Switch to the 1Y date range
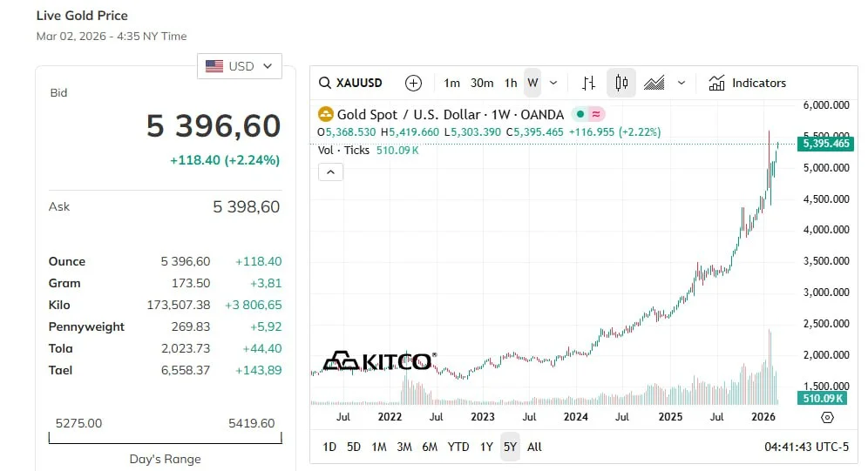Screen dimensions: 868x471 point(486,447)
